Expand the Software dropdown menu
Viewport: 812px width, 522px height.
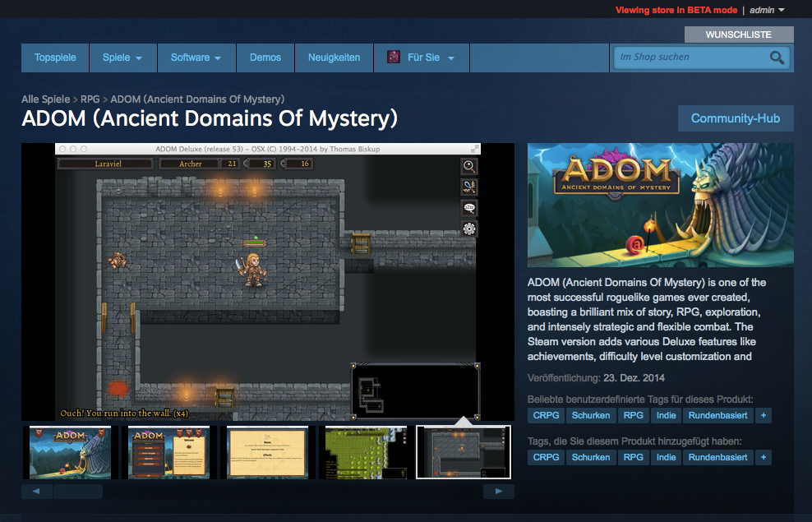click(x=196, y=58)
